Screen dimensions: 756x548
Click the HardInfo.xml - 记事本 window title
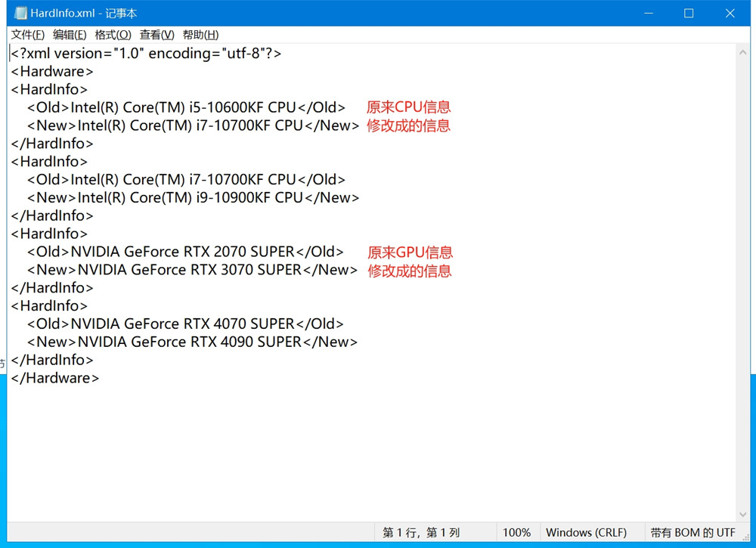[84, 13]
